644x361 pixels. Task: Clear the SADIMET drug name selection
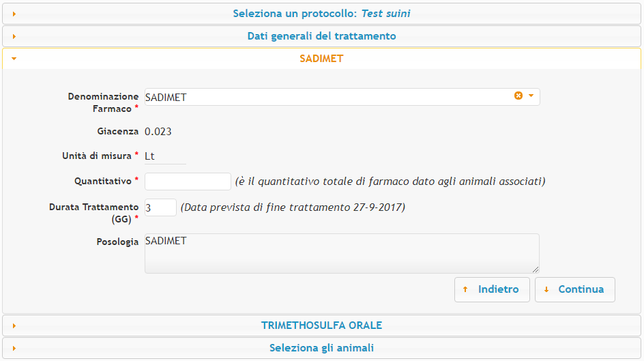(x=518, y=96)
